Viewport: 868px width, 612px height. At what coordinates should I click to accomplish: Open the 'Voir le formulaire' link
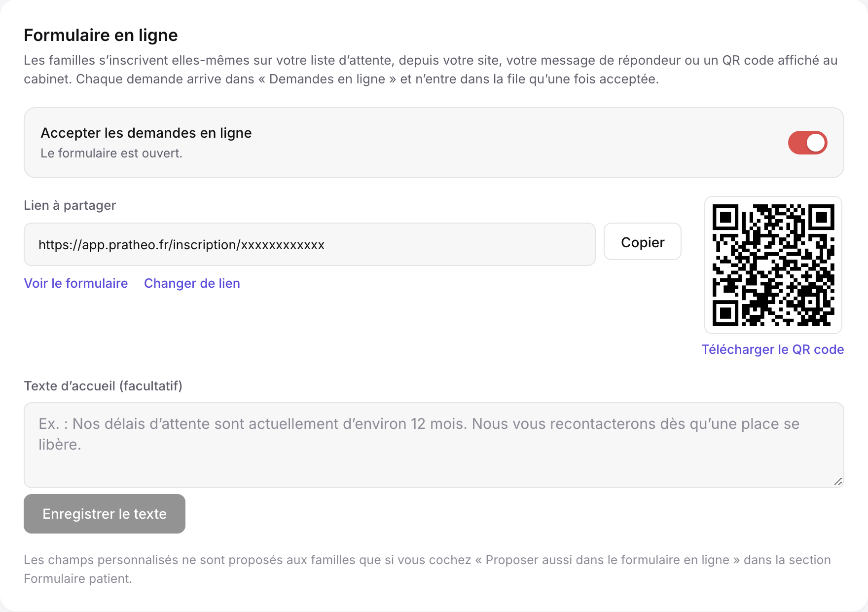pos(76,283)
